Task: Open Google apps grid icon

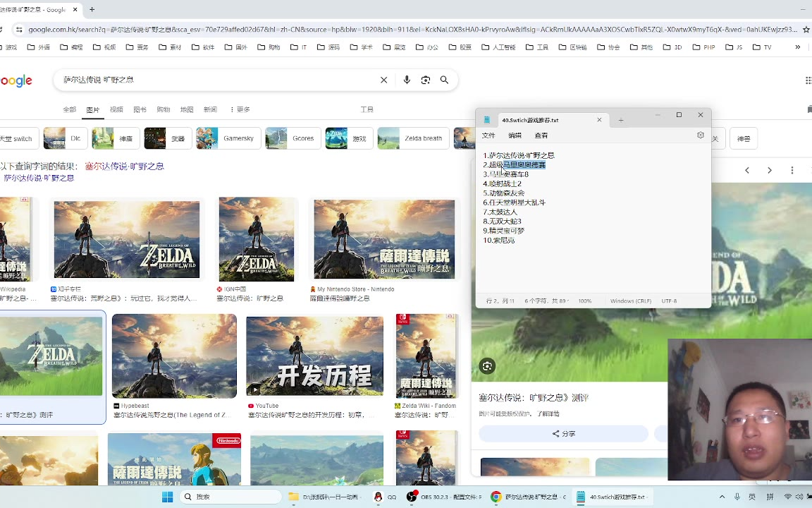Action: point(808,80)
